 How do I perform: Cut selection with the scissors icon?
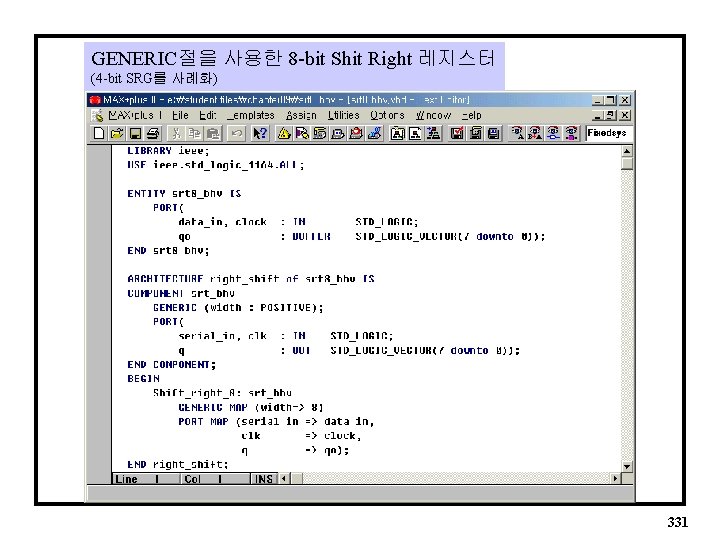pos(176,133)
